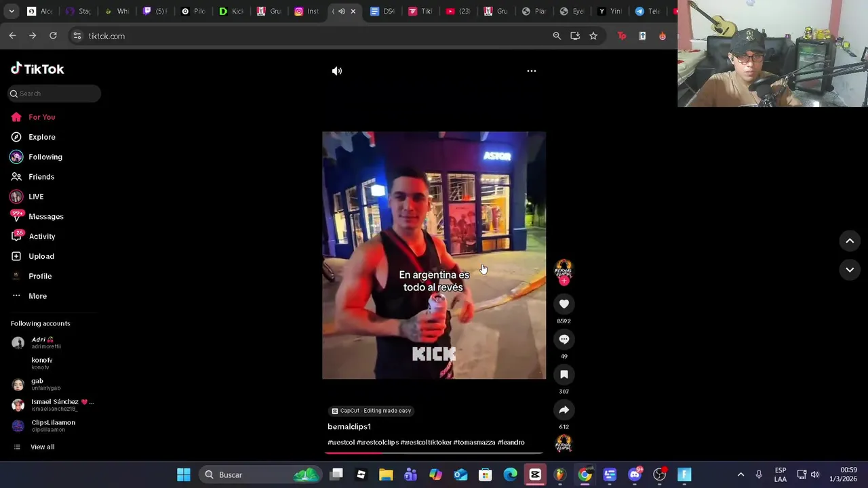View site information icon in address bar
Viewport: 868px width, 488px height.
coord(77,36)
